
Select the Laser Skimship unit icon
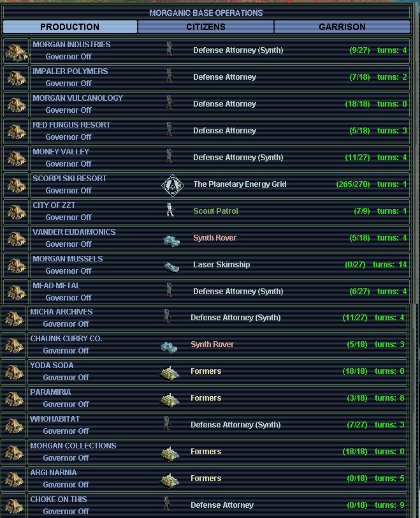[x=171, y=266]
